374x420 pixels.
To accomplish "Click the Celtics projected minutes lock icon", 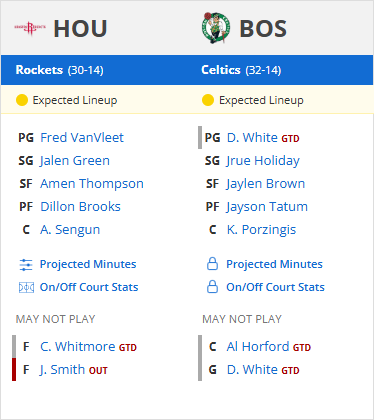I will point(212,264).
